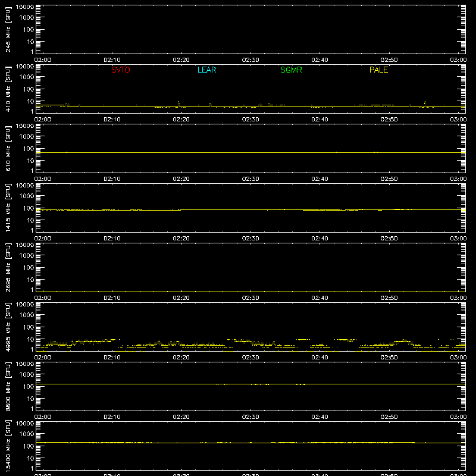Click the cyan LEAR station label

coord(206,70)
